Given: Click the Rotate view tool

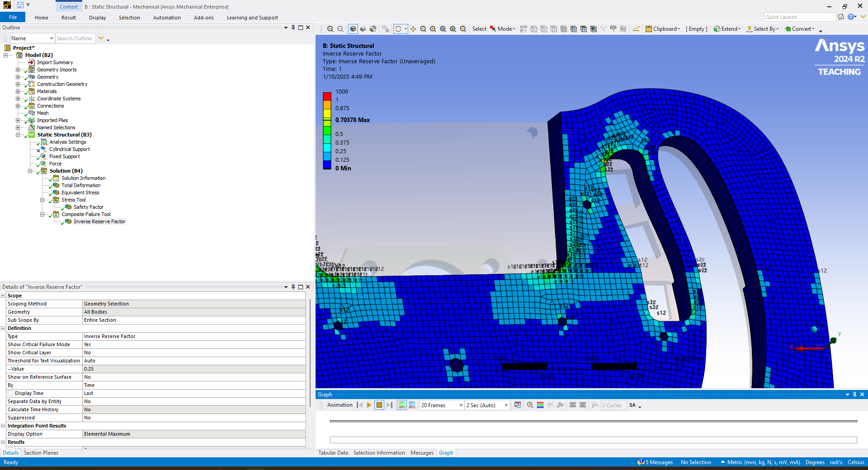Looking at the screenshot, I should (x=398, y=29).
